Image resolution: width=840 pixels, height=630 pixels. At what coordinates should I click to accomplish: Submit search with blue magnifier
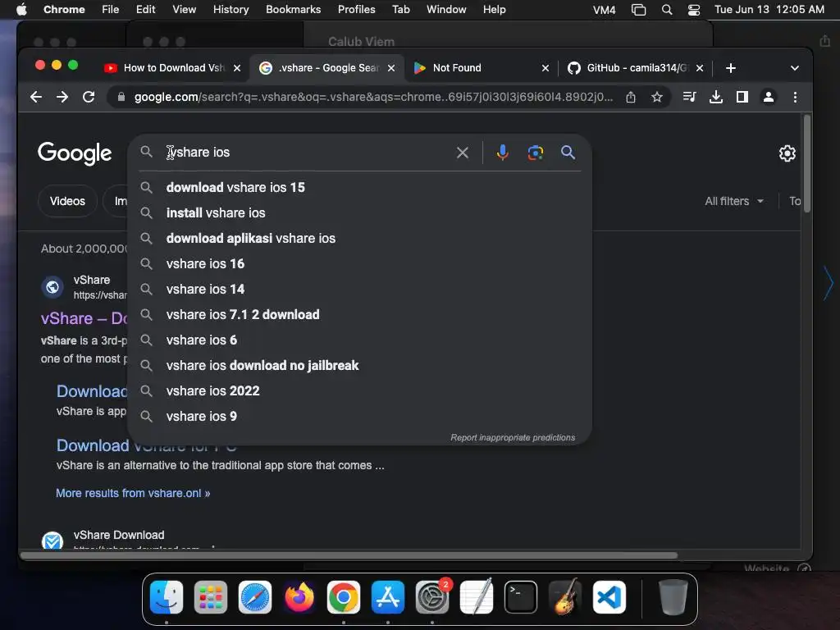click(568, 153)
